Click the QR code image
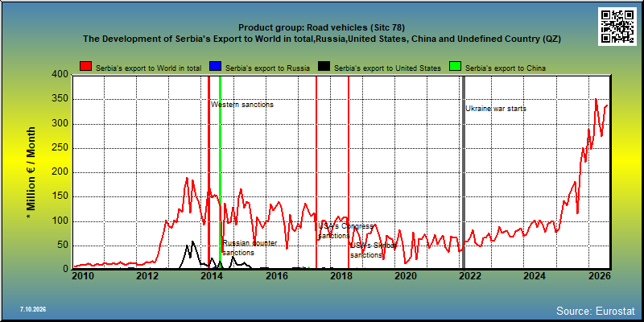Viewport: 644px width, 322px height. [x=617, y=27]
